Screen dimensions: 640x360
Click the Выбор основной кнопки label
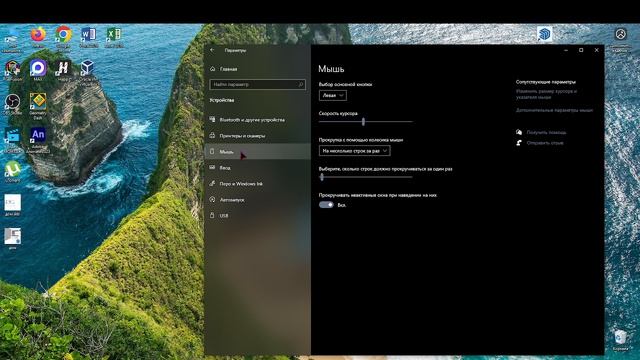click(x=345, y=84)
